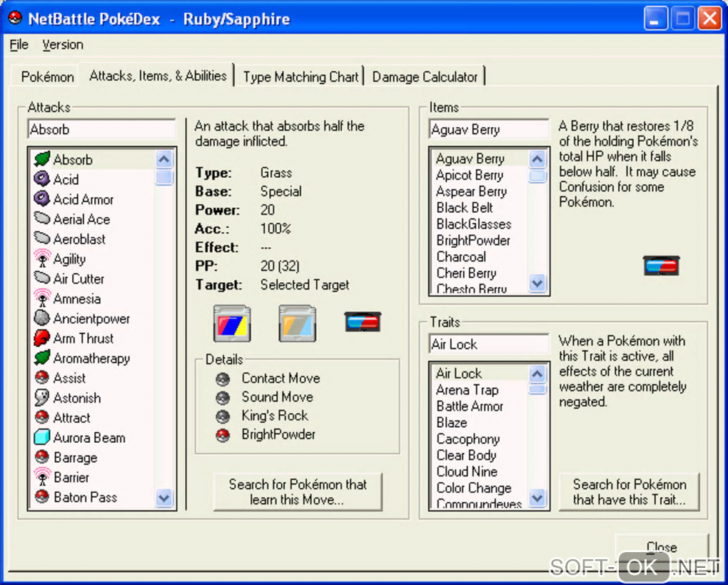The image size is (728, 585).
Task: Click the Traits search field containing Air Lock
Action: 489,344
